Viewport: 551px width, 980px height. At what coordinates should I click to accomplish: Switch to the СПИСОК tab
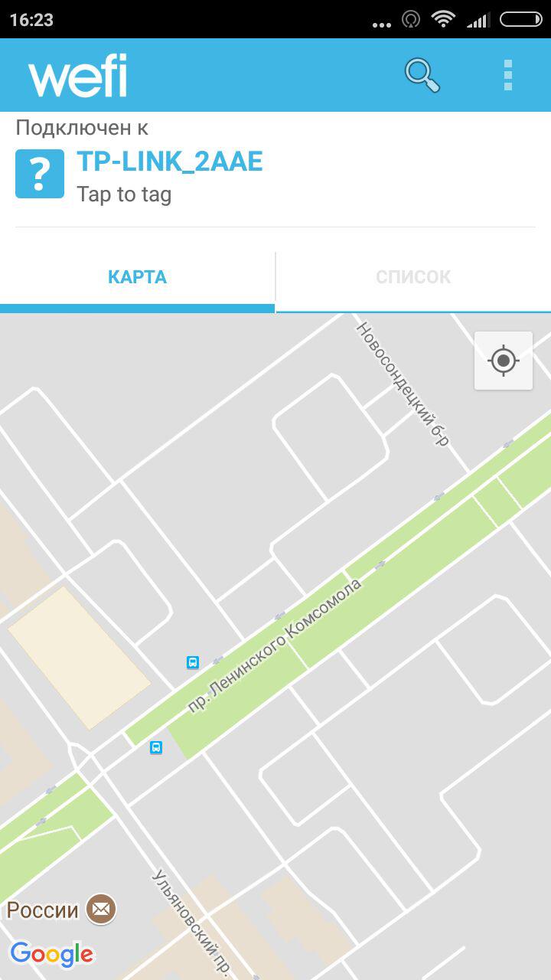[413, 277]
